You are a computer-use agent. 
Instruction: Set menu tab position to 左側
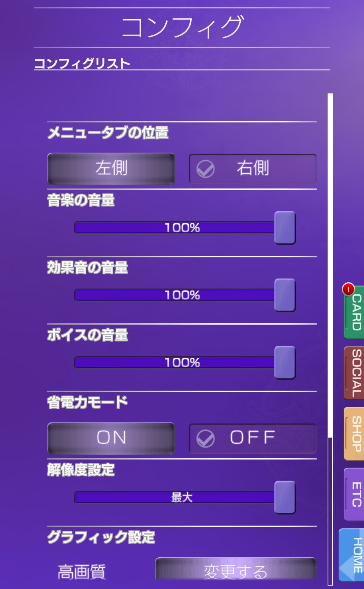click(x=111, y=169)
